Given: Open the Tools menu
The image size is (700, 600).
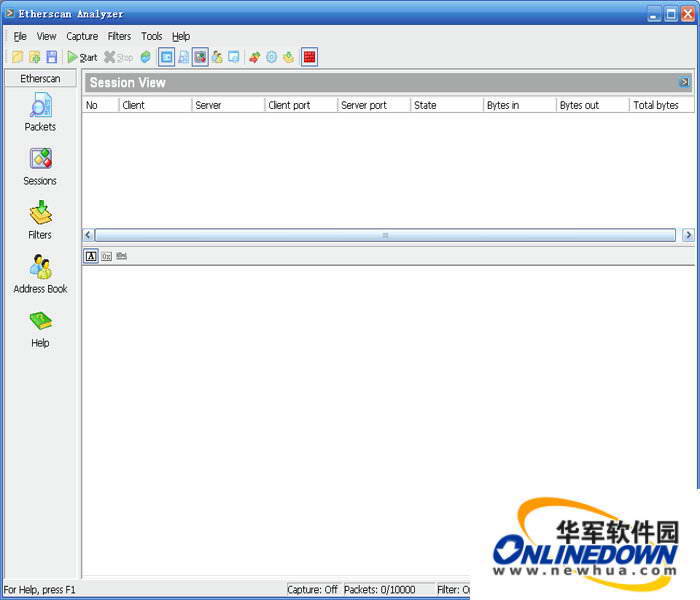Looking at the screenshot, I should point(152,36).
